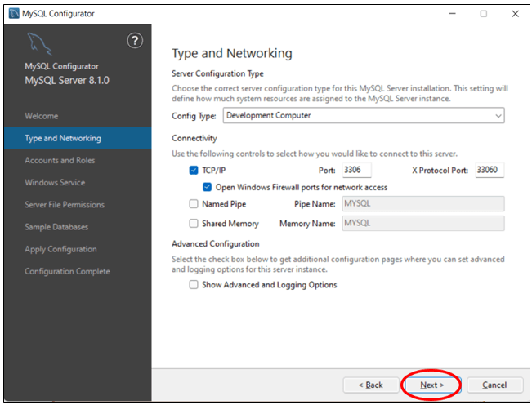The image size is (532, 405).
Task: Toggle Open Windows Firewall ports checkbox
Action: coord(207,187)
